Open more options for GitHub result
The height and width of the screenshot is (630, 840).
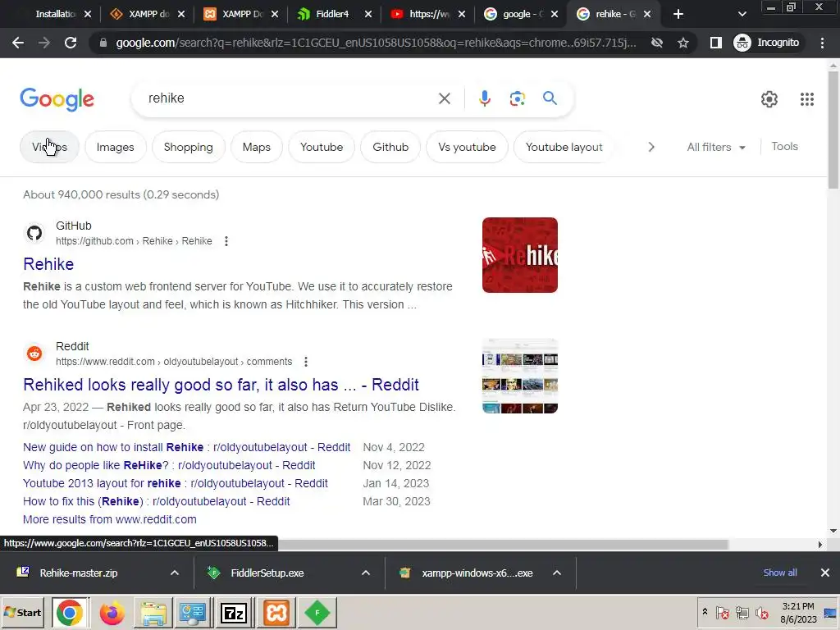click(226, 241)
